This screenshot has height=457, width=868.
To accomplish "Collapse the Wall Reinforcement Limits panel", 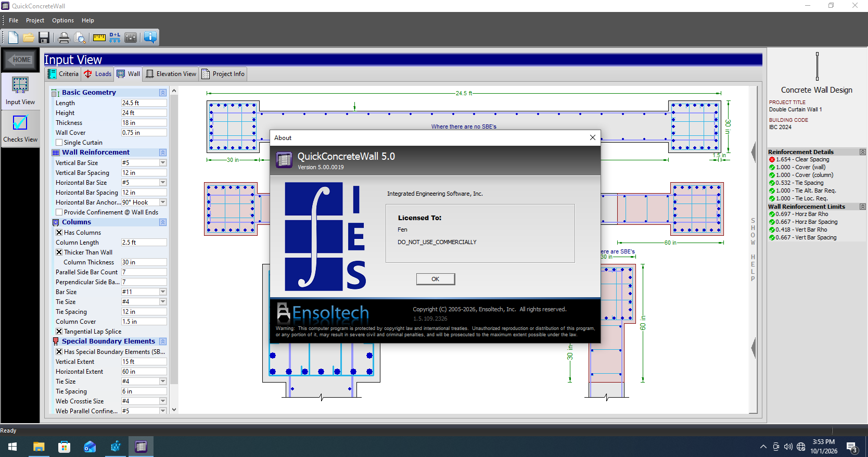I will point(862,207).
